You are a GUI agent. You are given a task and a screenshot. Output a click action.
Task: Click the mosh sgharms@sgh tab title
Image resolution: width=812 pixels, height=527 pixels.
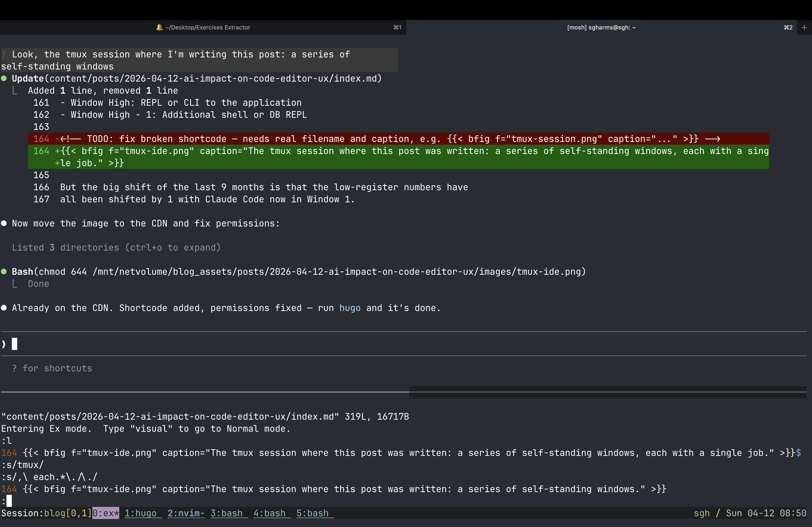pyautogui.click(x=601, y=27)
